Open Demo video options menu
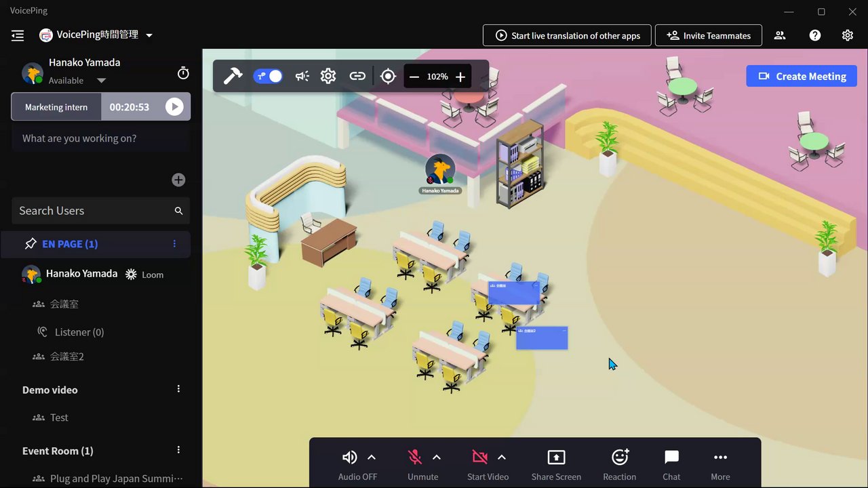The width and height of the screenshot is (868, 488). (179, 389)
